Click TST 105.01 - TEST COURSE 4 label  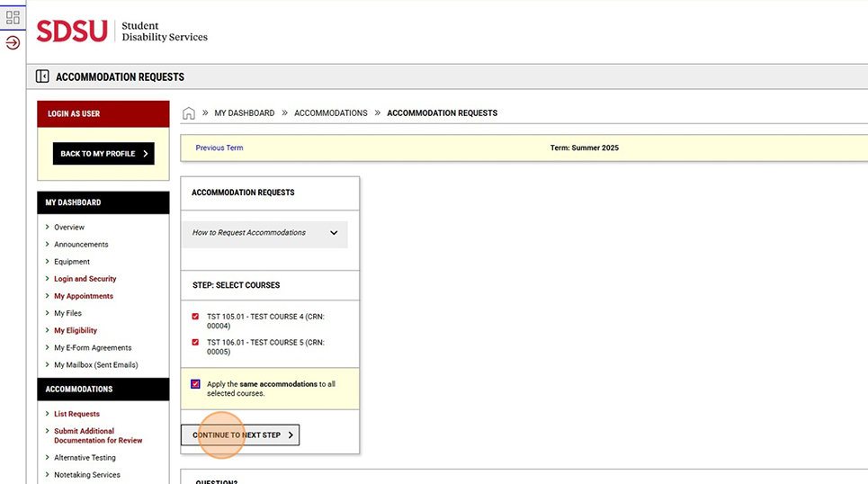(x=265, y=321)
